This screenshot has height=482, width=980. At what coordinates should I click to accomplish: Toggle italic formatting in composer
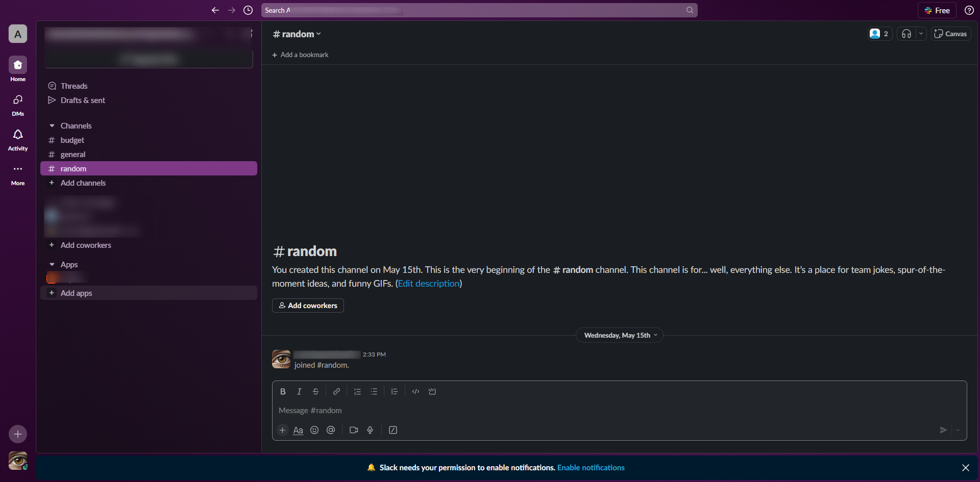[299, 392]
